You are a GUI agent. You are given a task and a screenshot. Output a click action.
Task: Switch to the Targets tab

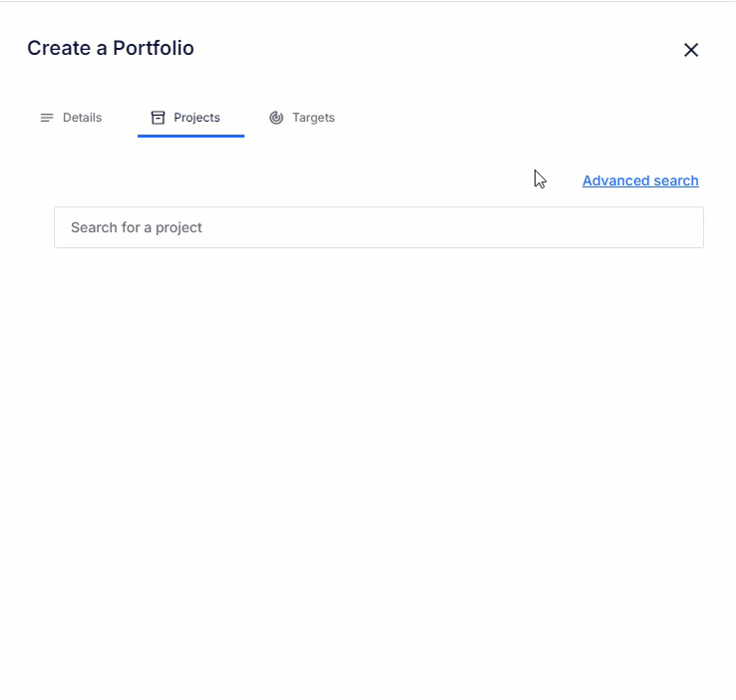pyautogui.click(x=302, y=118)
